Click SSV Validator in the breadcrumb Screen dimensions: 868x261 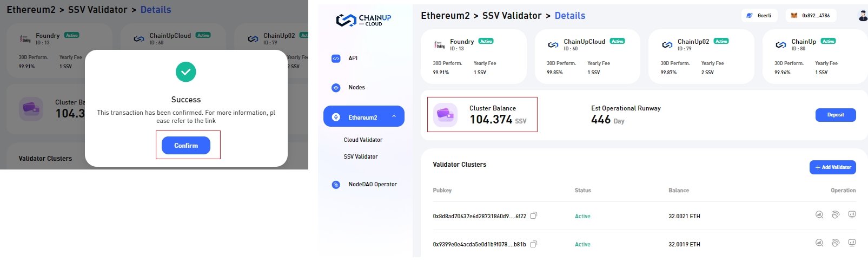512,16
